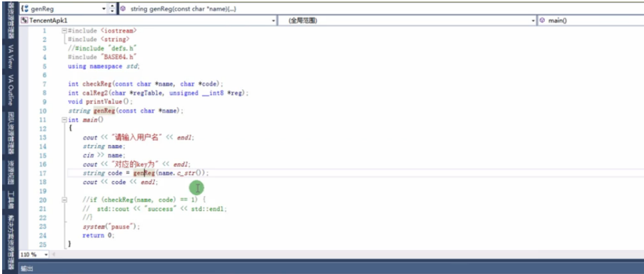Click the string name; declaration line
This screenshot has width=644, height=274.
point(104,147)
